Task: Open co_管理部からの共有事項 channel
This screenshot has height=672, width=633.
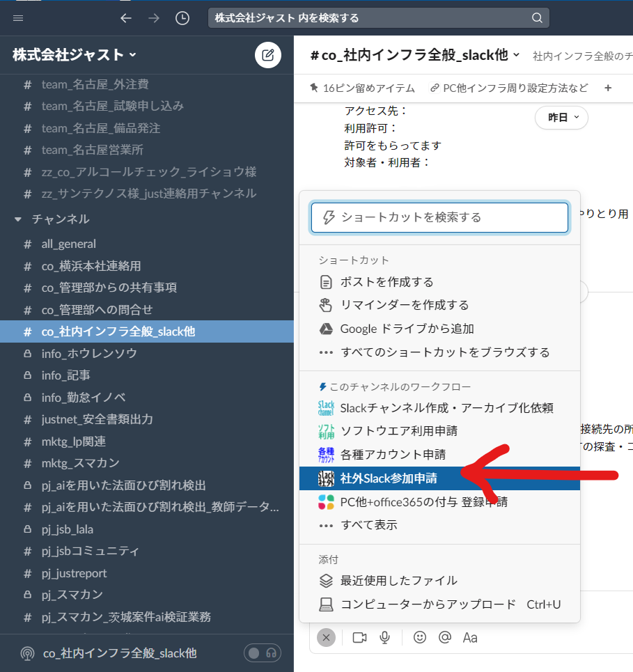Action: pos(146,288)
